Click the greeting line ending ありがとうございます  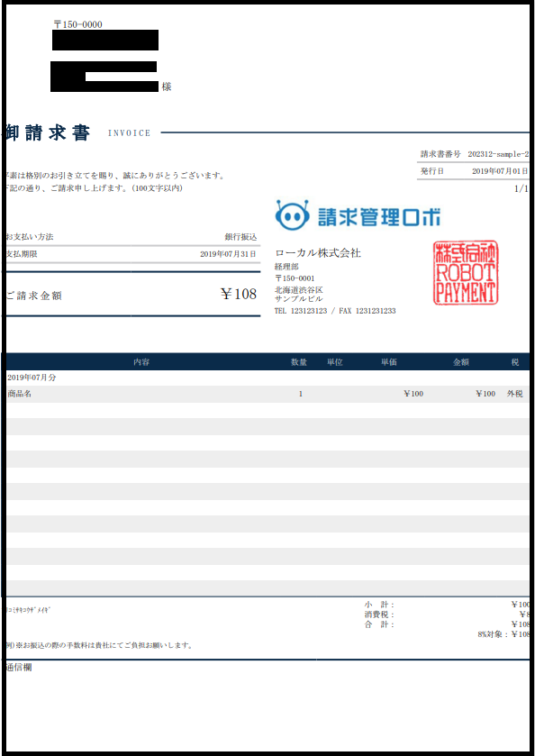115,176
